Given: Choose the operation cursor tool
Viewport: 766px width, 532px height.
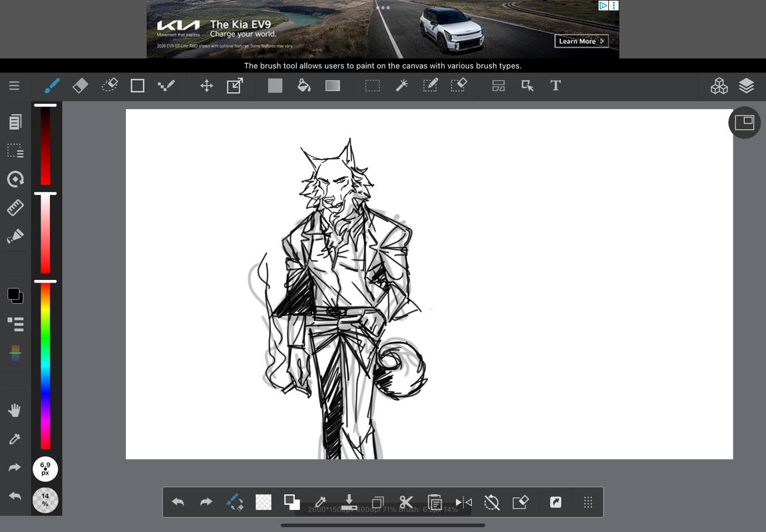Looking at the screenshot, I should point(527,86).
